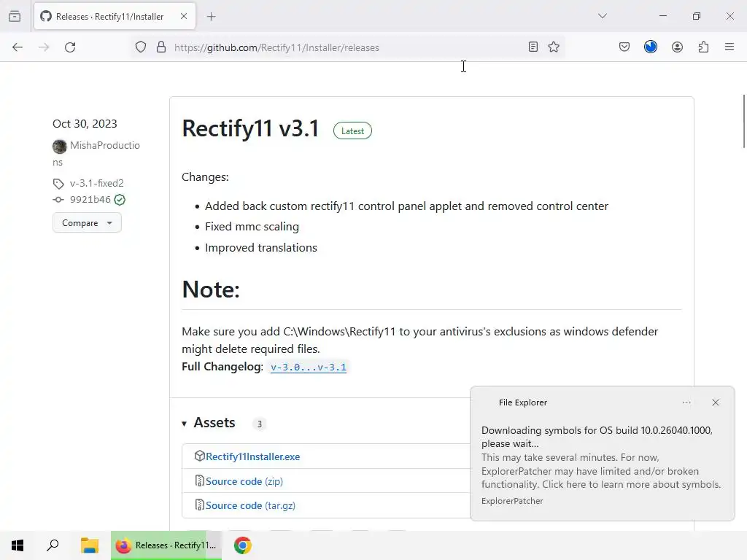Open taskbar Search
Image resolution: width=747 pixels, height=560 pixels.
pyautogui.click(x=53, y=545)
